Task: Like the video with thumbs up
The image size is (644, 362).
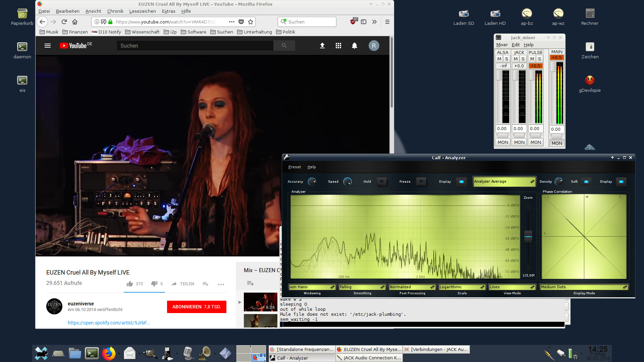Action: click(x=130, y=284)
